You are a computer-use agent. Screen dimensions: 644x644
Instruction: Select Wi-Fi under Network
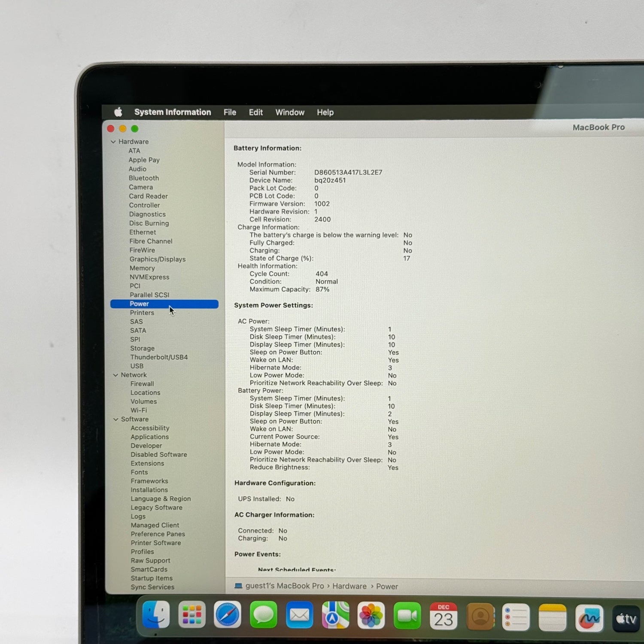pos(139,410)
